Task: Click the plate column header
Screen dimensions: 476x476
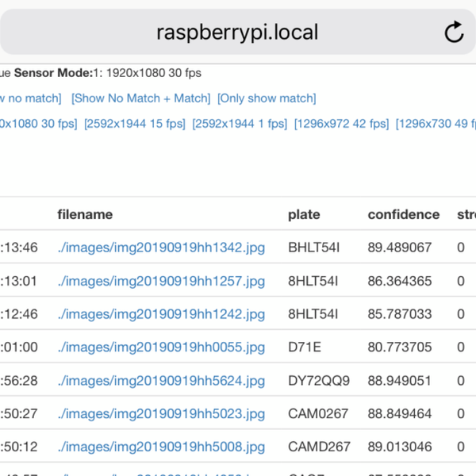Action: [304, 214]
